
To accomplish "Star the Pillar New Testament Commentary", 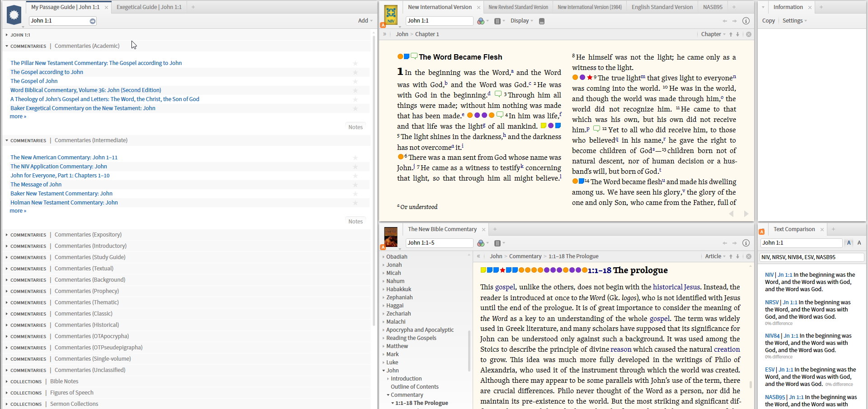I will [355, 64].
